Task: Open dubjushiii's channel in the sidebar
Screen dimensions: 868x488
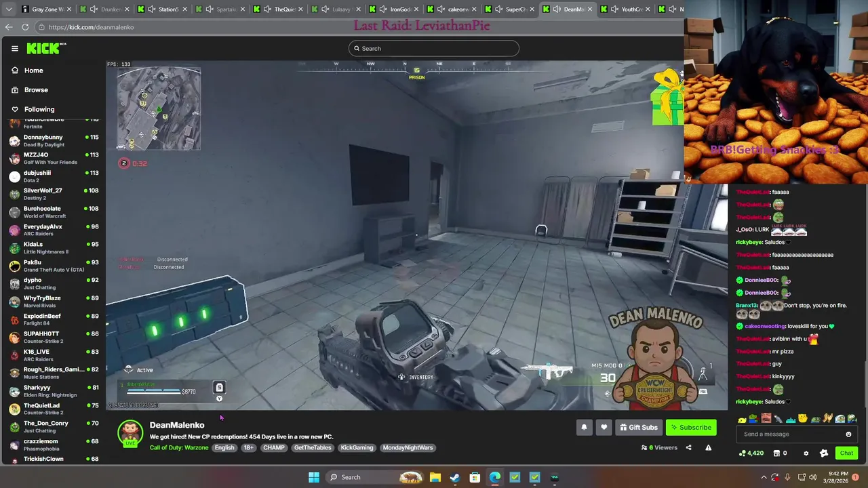Action: click(53, 176)
